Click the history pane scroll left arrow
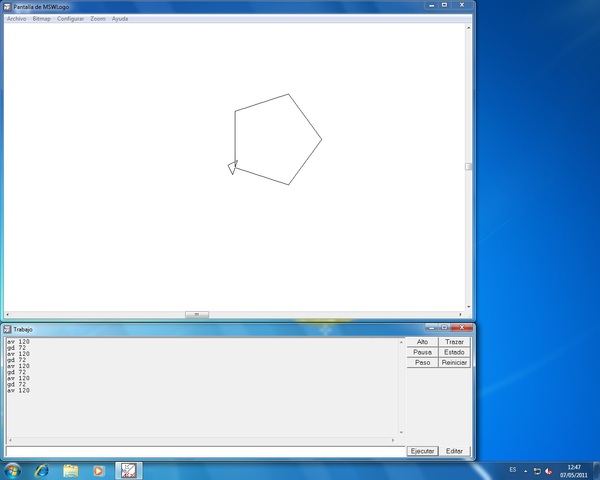600x480 pixels. tap(10, 440)
